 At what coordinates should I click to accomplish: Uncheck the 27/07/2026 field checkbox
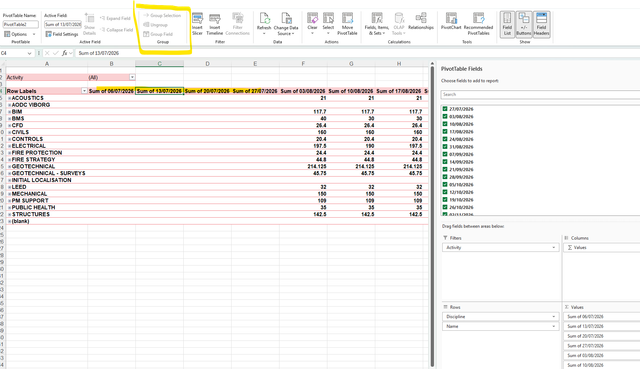445,109
